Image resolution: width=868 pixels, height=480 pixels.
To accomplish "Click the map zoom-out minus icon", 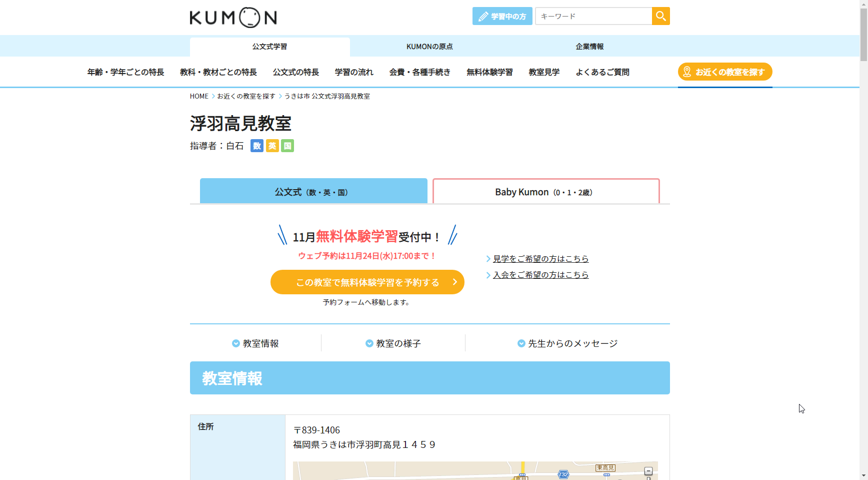I will click(x=648, y=471).
